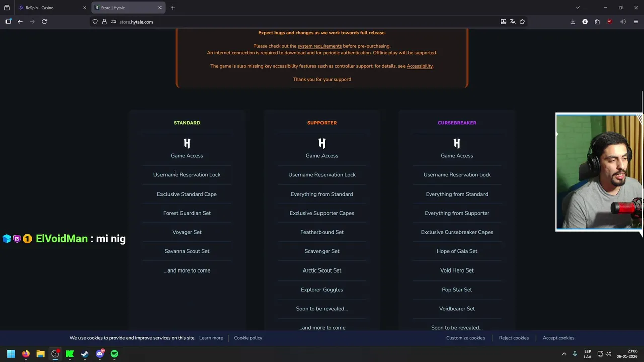Viewport: 644px width, 362px height.
Task: Open the system requirements link
Action: pyautogui.click(x=319, y=46)
